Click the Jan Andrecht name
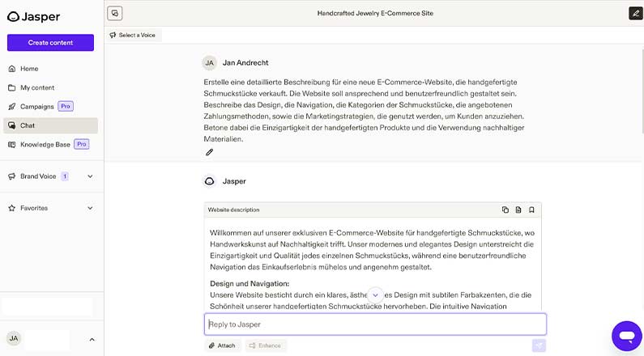 [x=245, y=63]
